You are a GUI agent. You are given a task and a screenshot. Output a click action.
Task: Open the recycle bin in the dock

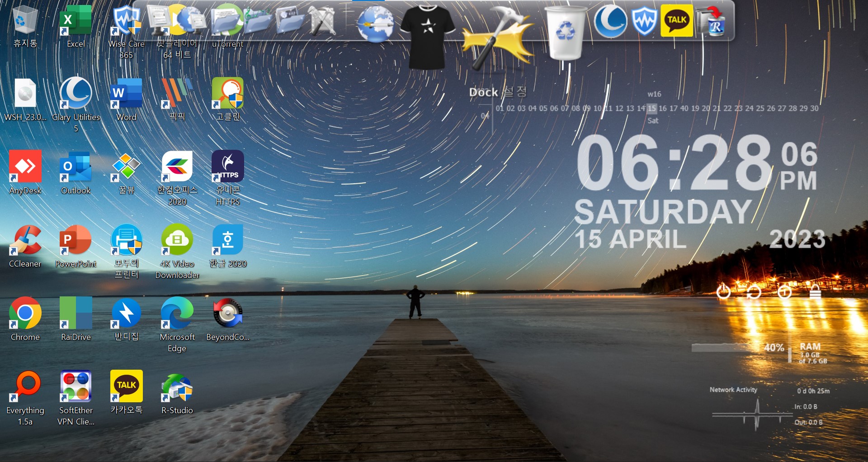point(566,33)
